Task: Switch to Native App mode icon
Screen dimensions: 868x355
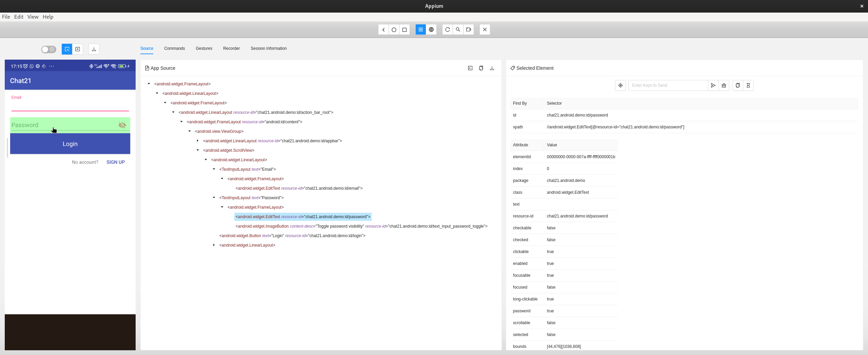Action: coord(421,29)
